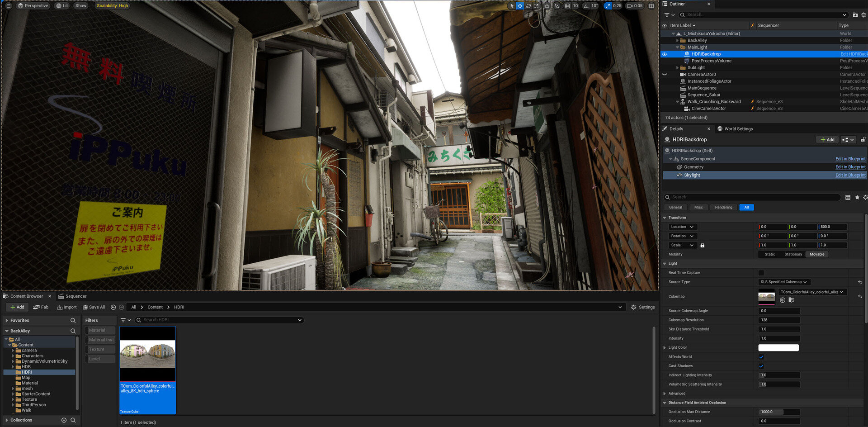The image size is (868, 427).
Task: Click the Save All button
Action: pos(94,307)
